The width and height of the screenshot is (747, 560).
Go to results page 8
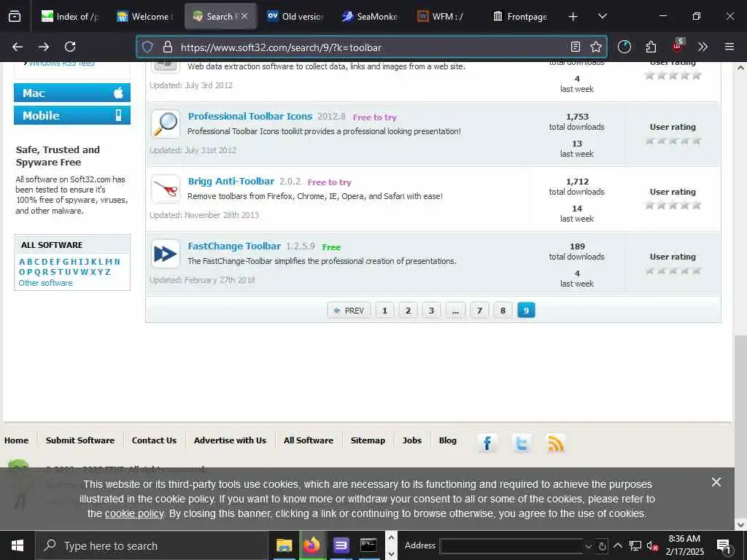[x=503, y=311]
